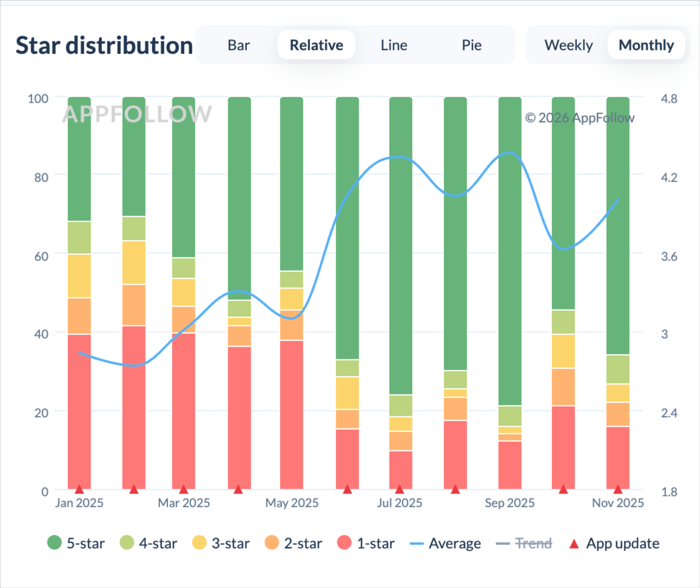Click the Jan 2025 app update triangle marker
This screenshot has height=588, width=700.
(79, 489)
